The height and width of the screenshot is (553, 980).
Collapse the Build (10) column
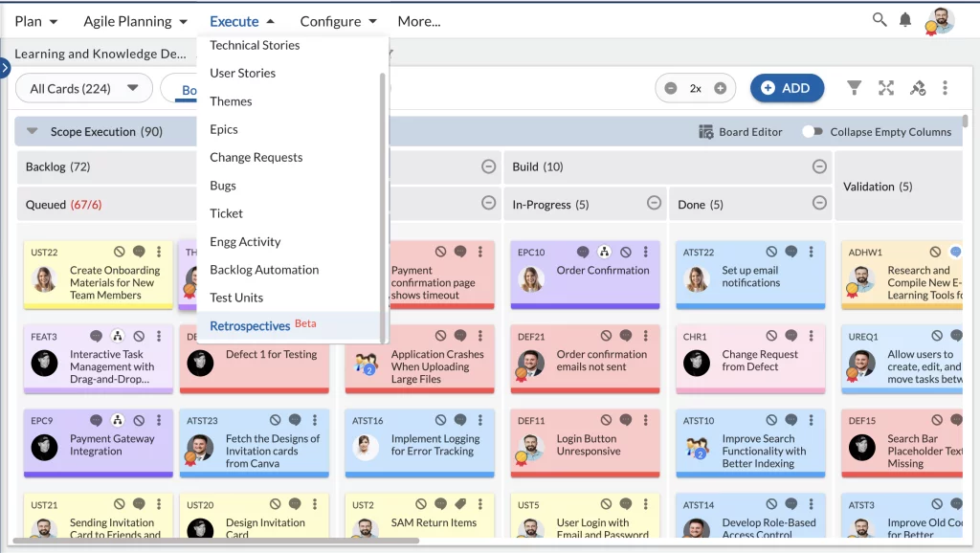(x=819, y=166)
